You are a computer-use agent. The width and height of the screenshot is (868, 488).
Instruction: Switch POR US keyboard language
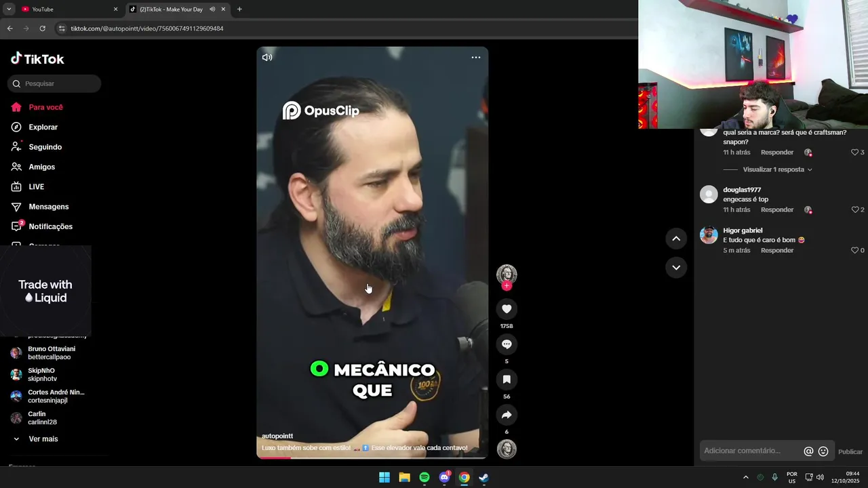[x=792, y=477]
